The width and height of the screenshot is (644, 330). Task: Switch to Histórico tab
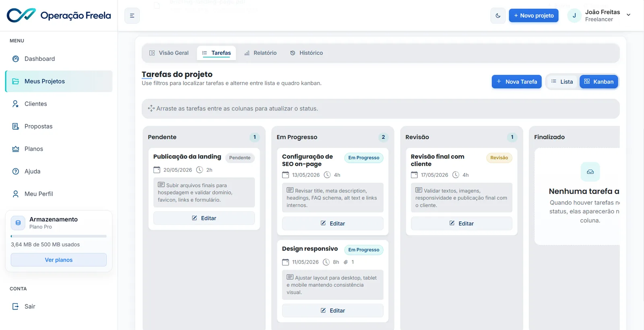[x=307, y=53]
